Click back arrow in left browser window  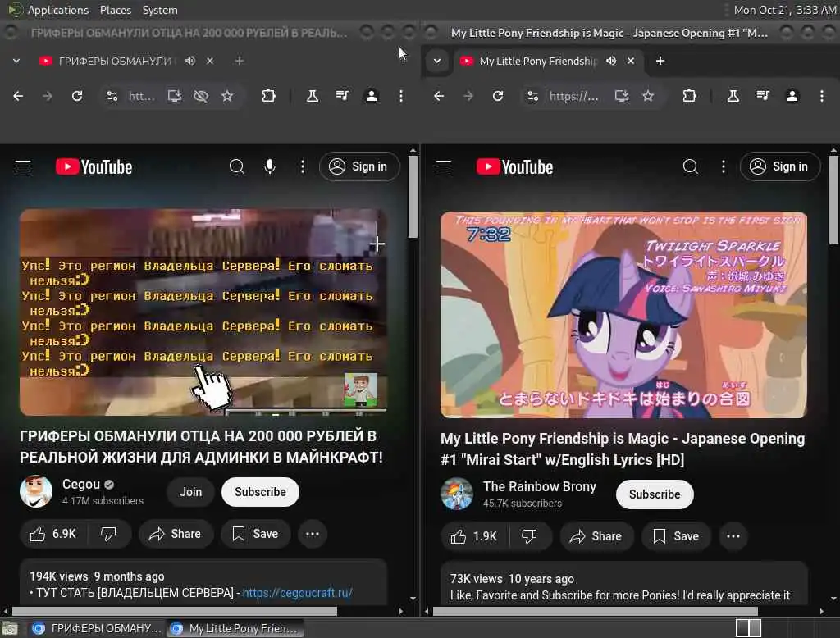pyautogui.click(x=18, y=96)
